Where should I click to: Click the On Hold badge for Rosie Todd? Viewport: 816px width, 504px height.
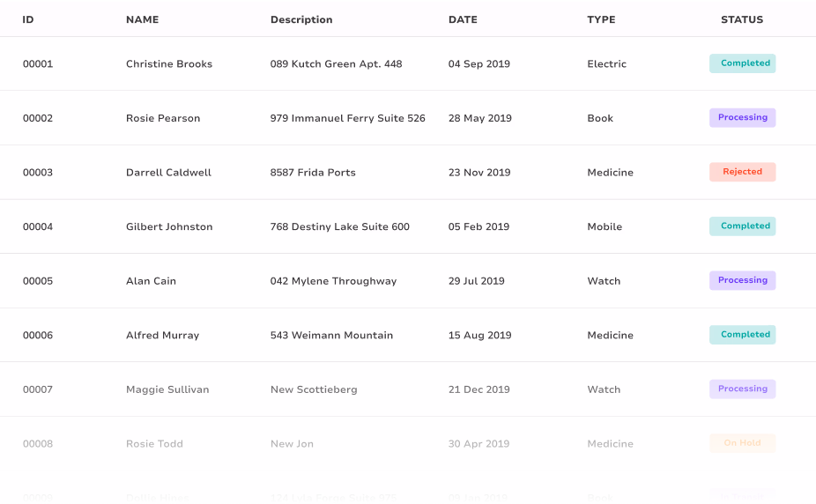[x=742, y=443]
